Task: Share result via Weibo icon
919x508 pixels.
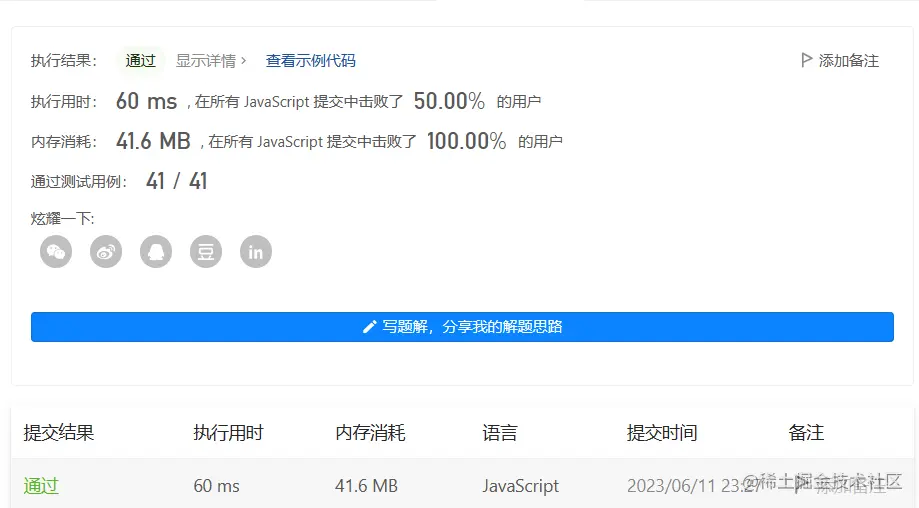Action: coord(106,252)
